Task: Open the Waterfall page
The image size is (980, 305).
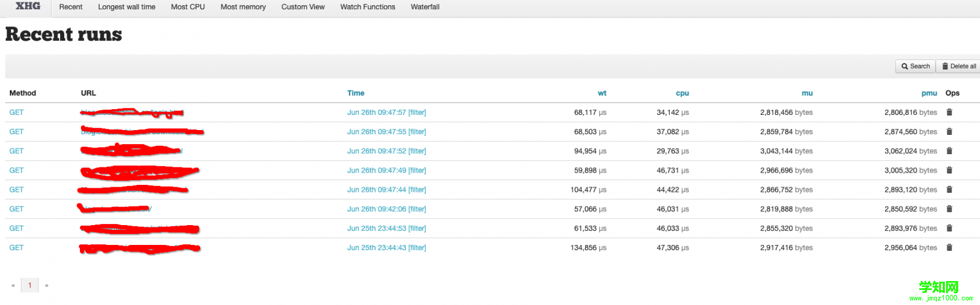Action: tap(425, 7)
